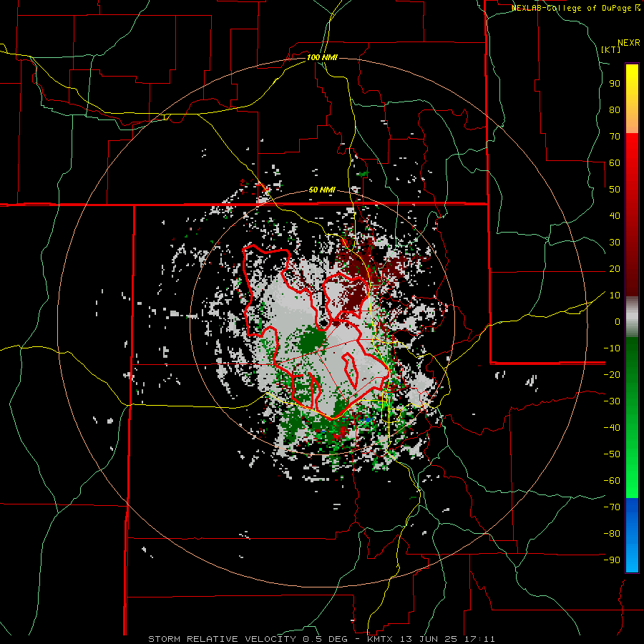Pick the gray zero-velocity segment of the color bar
644x644 pixels.
(632, 317)
